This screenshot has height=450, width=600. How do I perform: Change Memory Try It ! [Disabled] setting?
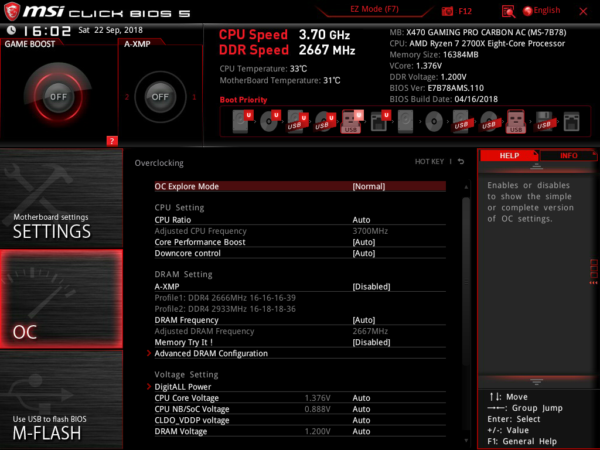pyautogui.click(x=300, y=342)
